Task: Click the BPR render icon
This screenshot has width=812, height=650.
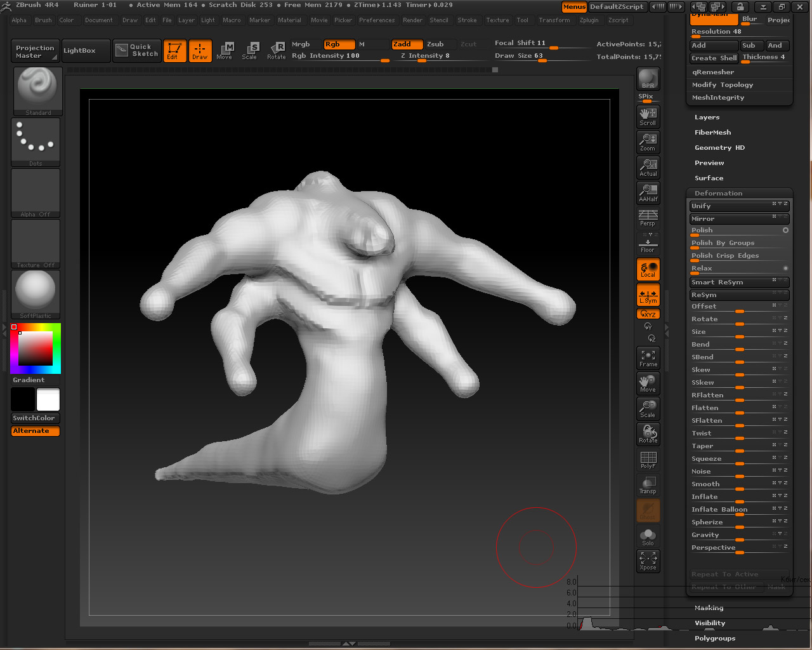Action: (x=648, y=79)
